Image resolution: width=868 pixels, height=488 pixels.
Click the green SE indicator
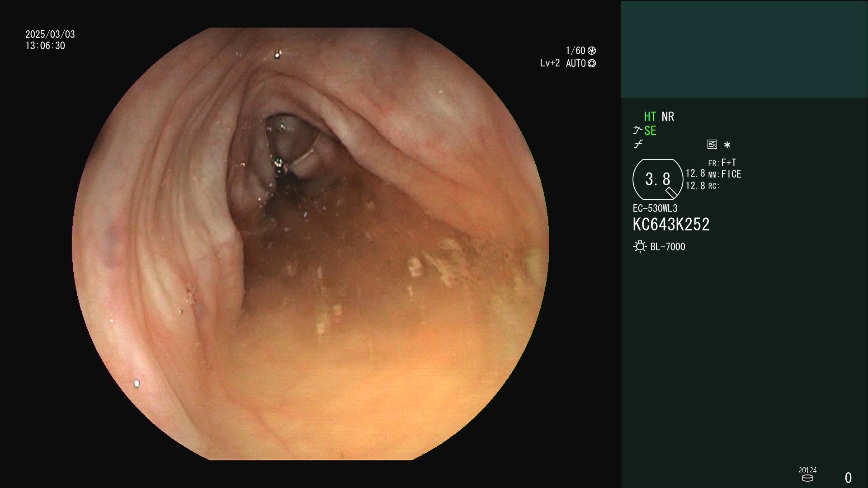coord(650,131)
